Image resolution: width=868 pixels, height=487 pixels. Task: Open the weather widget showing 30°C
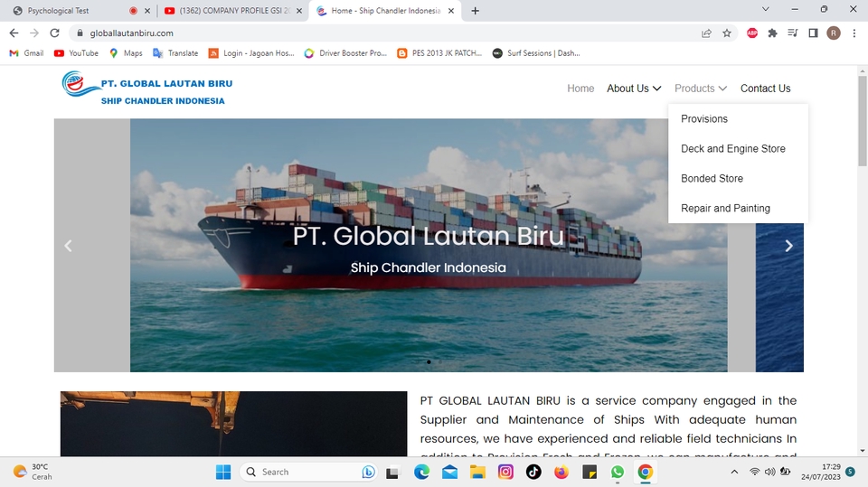pos(33,472)
